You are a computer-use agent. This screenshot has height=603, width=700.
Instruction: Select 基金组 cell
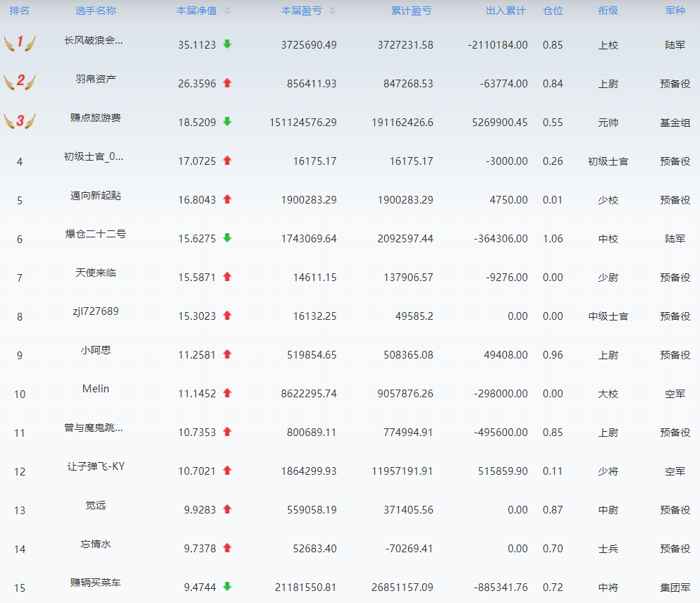point(675,123)
